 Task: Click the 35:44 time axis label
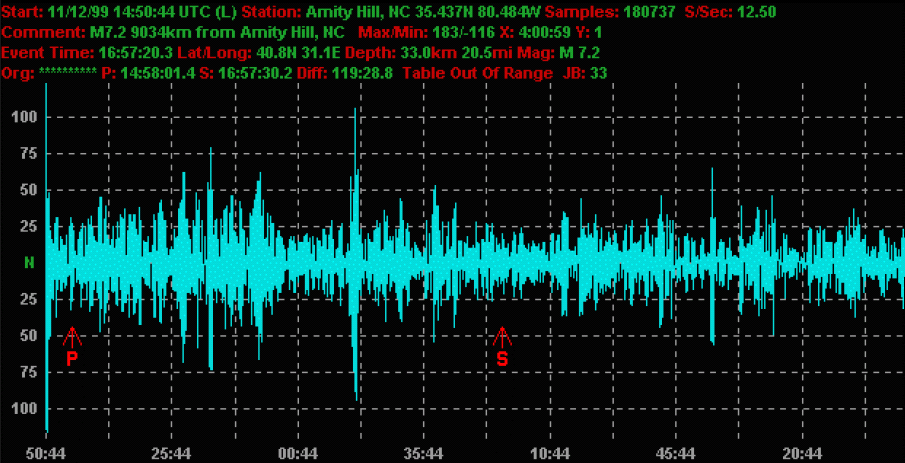point(425,453)
